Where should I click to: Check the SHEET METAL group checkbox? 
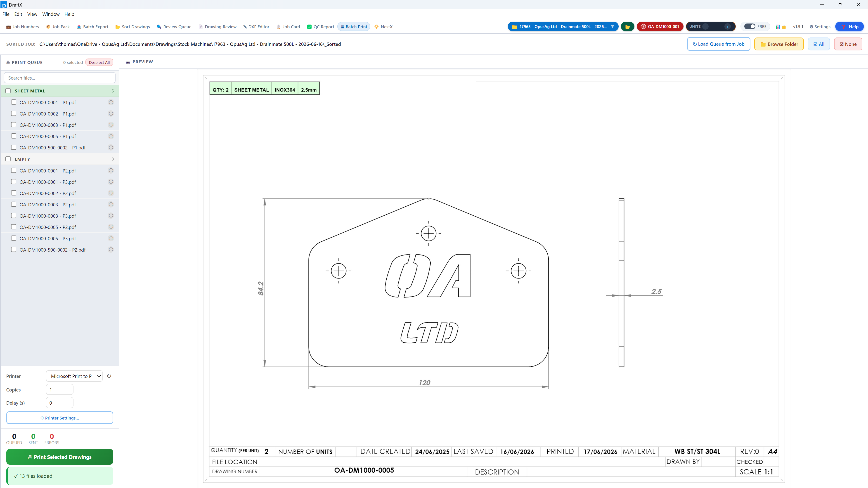pyautogui.click(x=8, y=91)
